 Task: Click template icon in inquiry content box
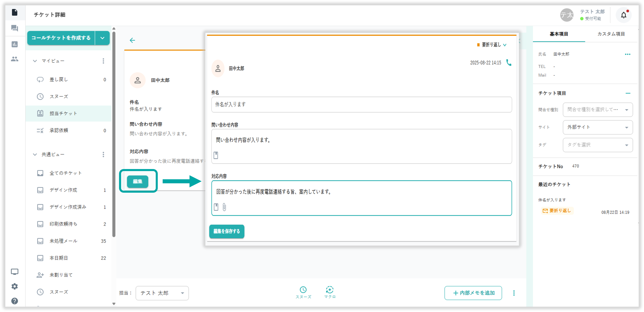point(216,155)
